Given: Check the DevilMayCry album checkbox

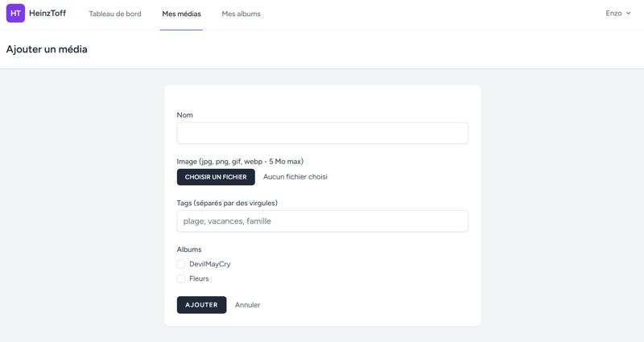Looking at the screenshot, I should pos(181,264).
